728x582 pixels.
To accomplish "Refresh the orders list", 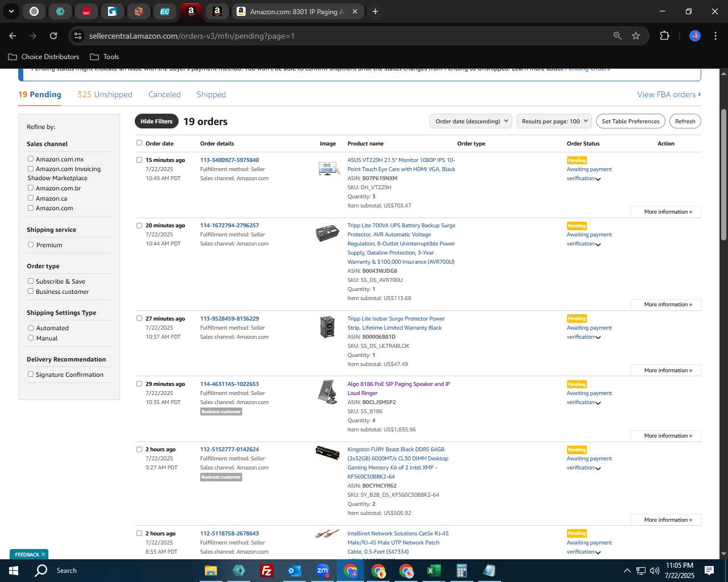I will coord(685,121).
